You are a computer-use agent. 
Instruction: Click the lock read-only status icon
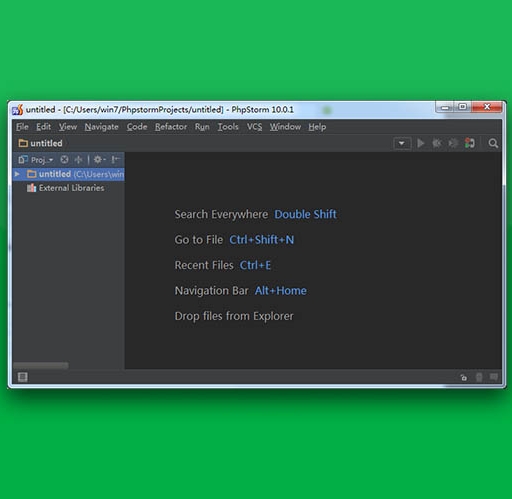point(464,377)
